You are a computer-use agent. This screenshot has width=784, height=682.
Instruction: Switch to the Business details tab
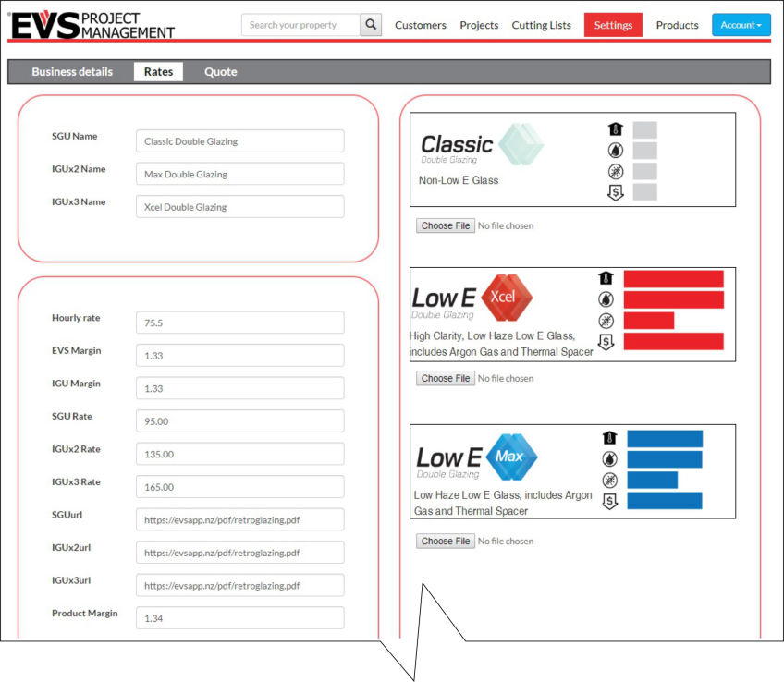[72, 72]
